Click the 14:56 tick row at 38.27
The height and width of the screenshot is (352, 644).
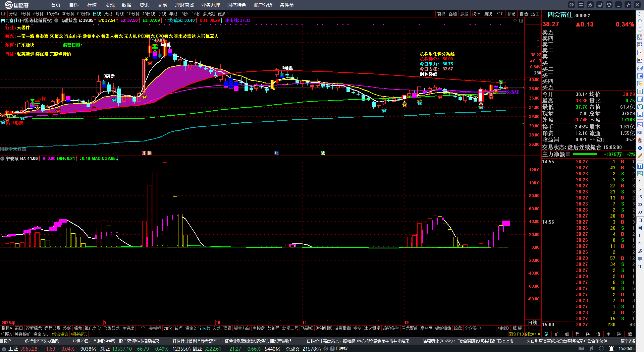[x=588, y=222]
